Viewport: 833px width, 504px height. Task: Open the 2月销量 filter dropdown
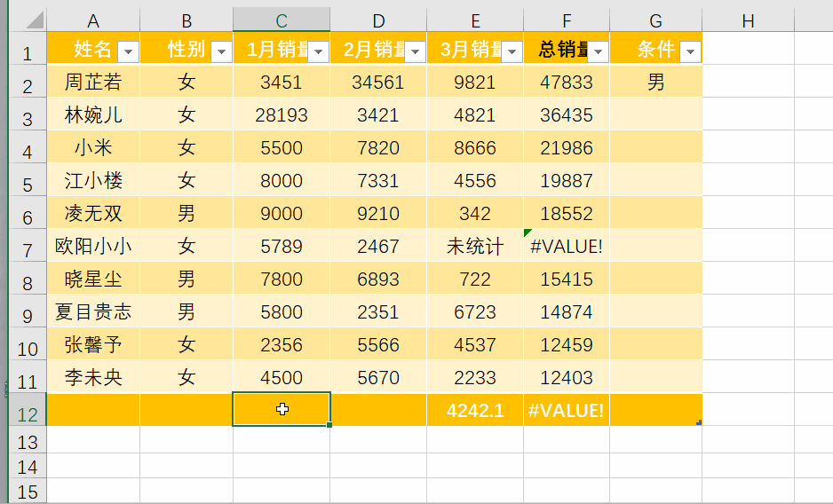coord(416,51)
